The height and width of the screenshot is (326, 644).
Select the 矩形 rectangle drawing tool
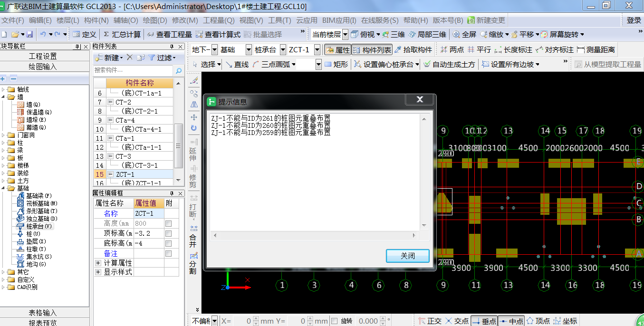point(336,64)
